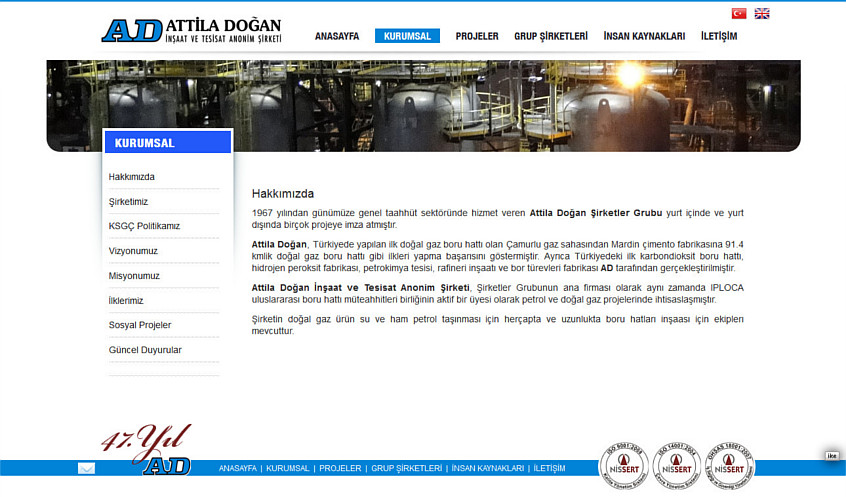Click the industrial plant banner image

coord(424,106)
